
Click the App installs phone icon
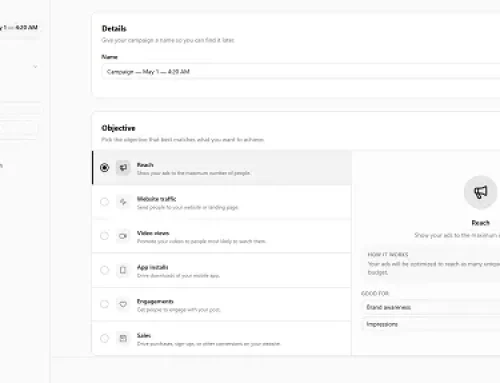pyautogui.click(x=123, y=270)
